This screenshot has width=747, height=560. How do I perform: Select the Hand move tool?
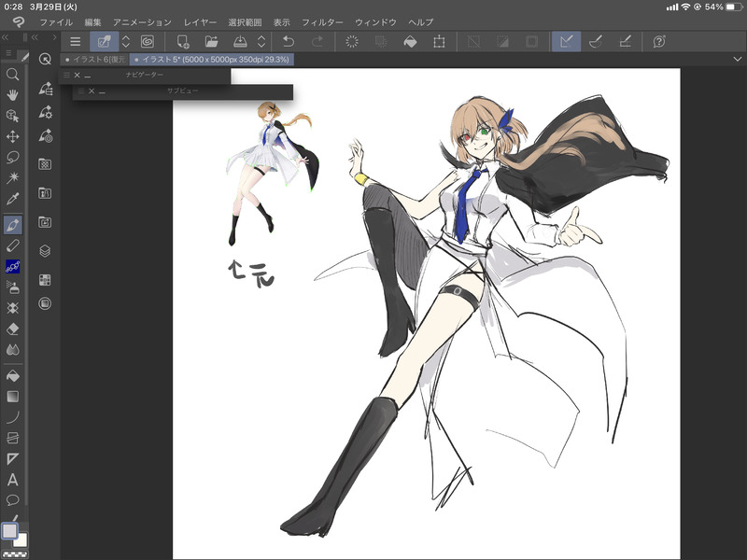click(x=12, y=95)
